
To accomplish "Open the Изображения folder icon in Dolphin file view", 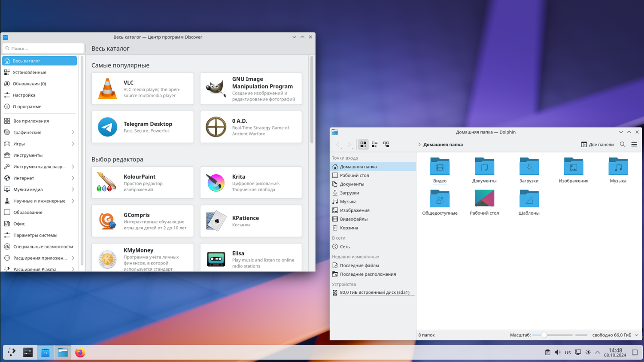I will click(x=574, y=167).
